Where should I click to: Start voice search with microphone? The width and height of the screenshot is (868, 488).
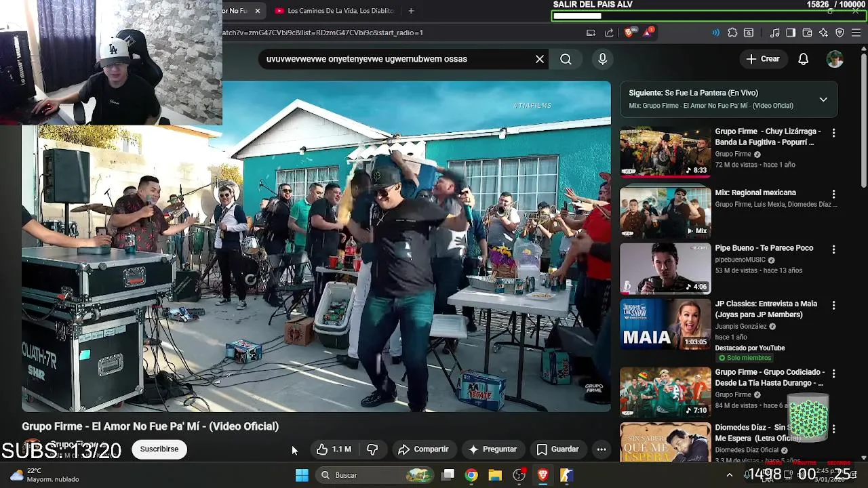click(602, 59)
